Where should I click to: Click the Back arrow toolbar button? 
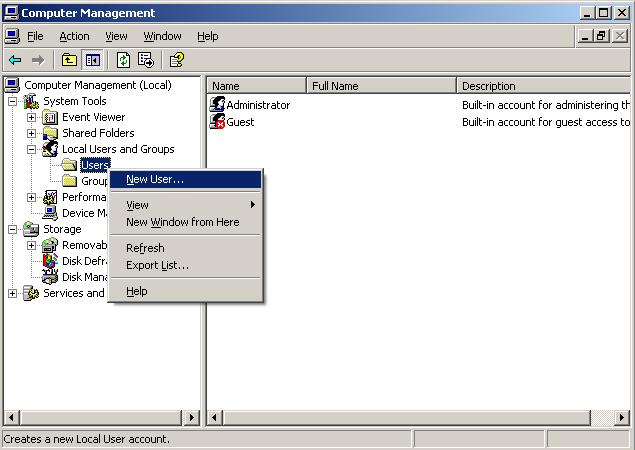[x=15, y=60]
